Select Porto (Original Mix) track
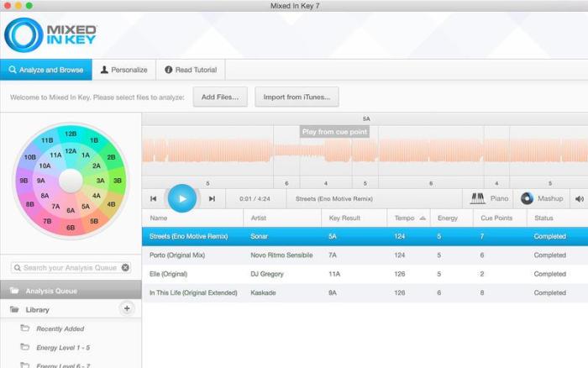 [365, 255]
